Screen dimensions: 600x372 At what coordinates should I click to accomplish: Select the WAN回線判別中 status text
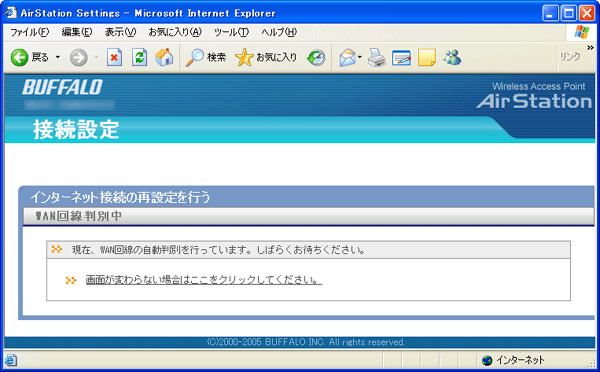(x=78, y=216)
